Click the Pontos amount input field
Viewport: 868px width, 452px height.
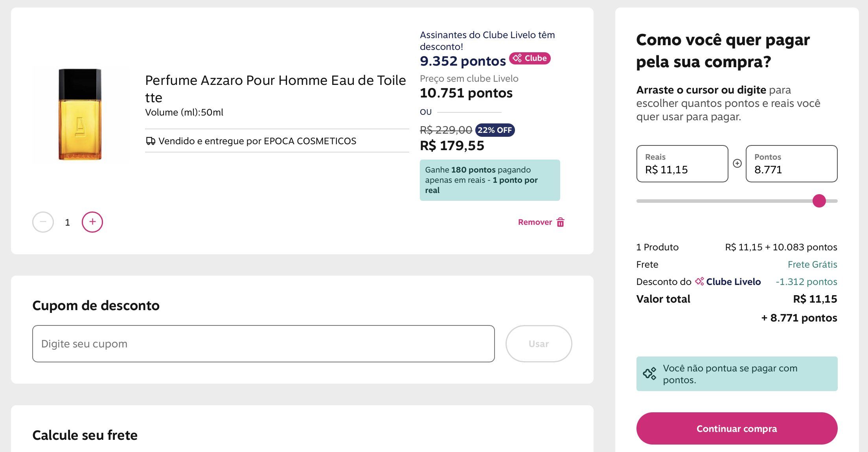[x=791, y=164]
